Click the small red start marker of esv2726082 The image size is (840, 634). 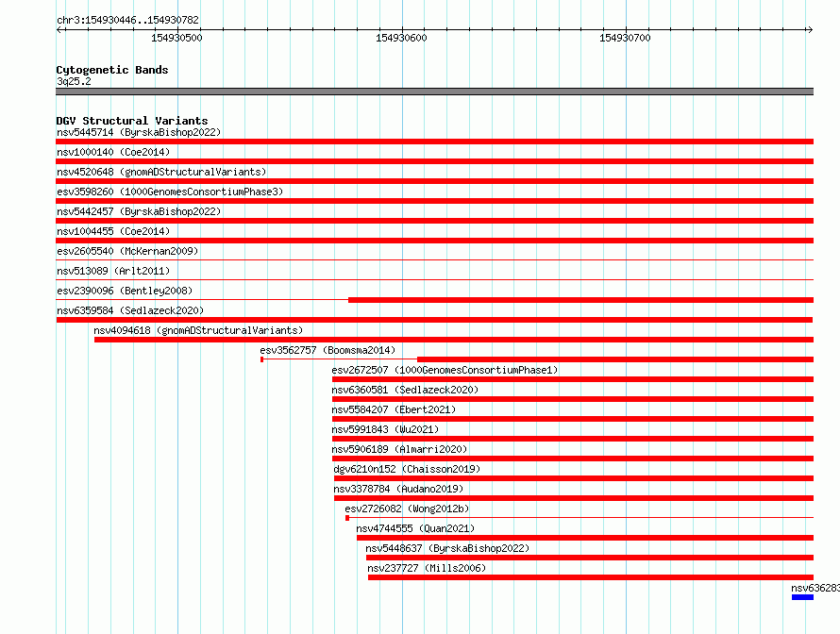(x=347, y=518)
